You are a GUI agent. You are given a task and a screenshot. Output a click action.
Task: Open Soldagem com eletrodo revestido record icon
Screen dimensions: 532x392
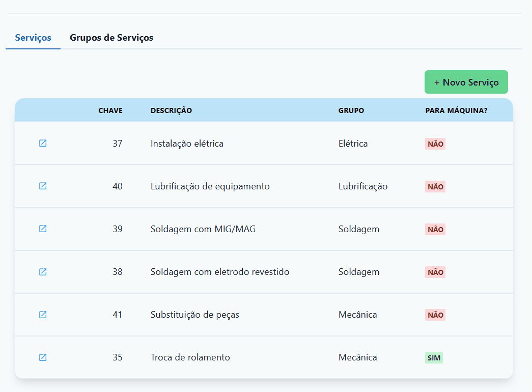[43, 272]
